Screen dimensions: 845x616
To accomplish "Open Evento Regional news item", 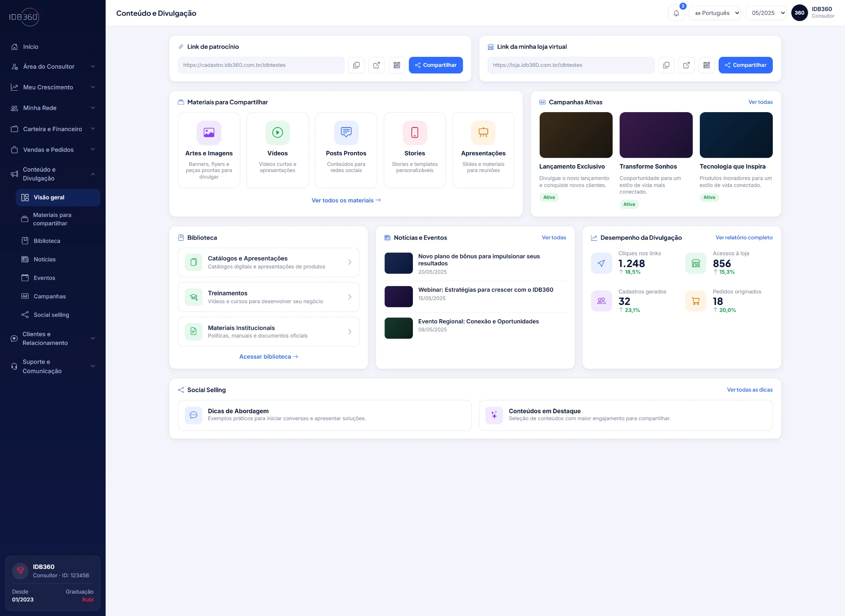I will 475,328.
